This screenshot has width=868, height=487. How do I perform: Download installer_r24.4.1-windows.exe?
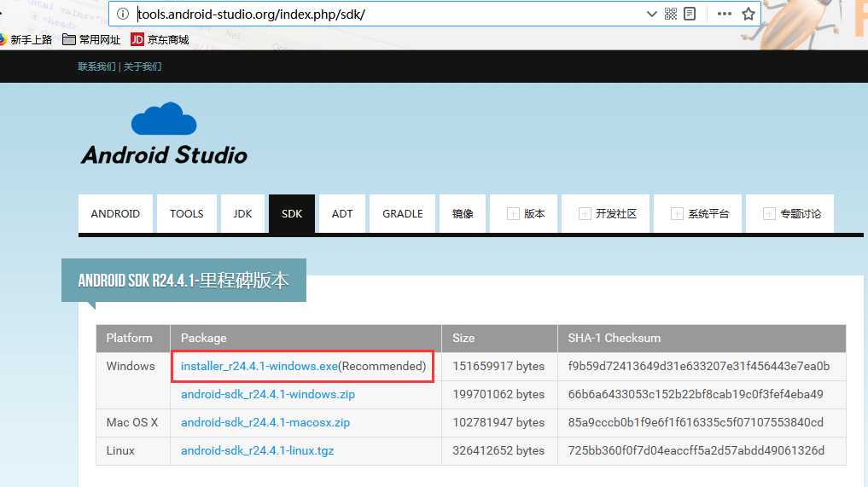coord(259,367)
